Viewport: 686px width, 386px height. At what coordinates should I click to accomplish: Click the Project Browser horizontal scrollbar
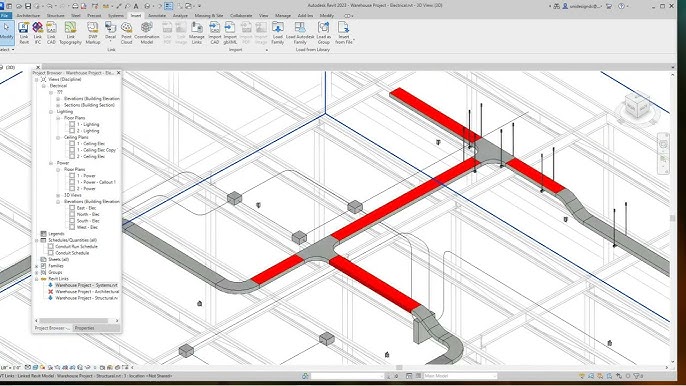click(74, 321)
